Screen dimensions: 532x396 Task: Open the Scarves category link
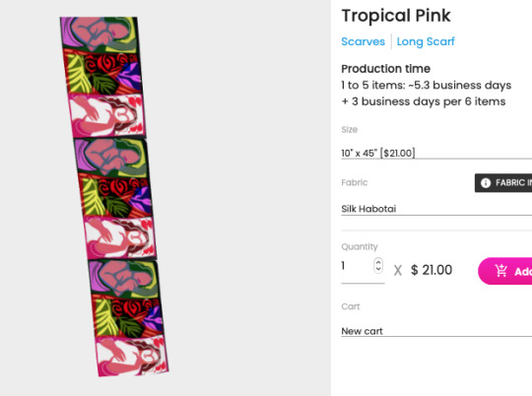[363, 41]
